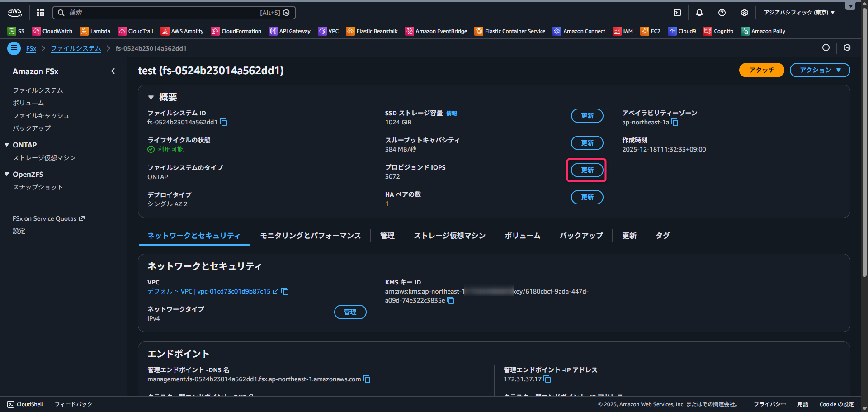Open the S3 service shortcut
The height and width of the screenshot is (412, 868).
click(16, 31)
